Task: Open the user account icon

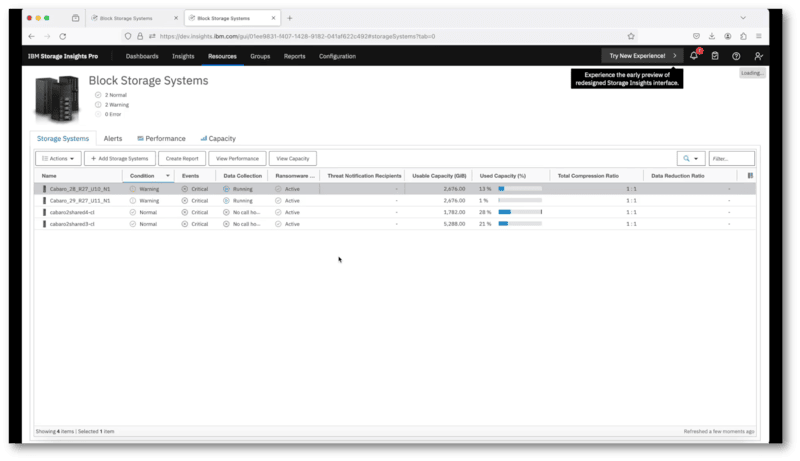Action: pos(758,56)
